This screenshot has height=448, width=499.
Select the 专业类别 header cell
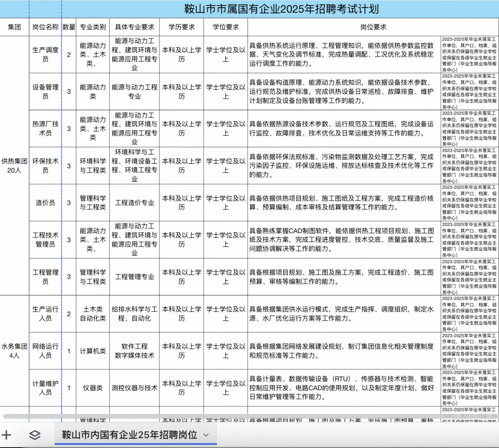[x=93, y=27]
